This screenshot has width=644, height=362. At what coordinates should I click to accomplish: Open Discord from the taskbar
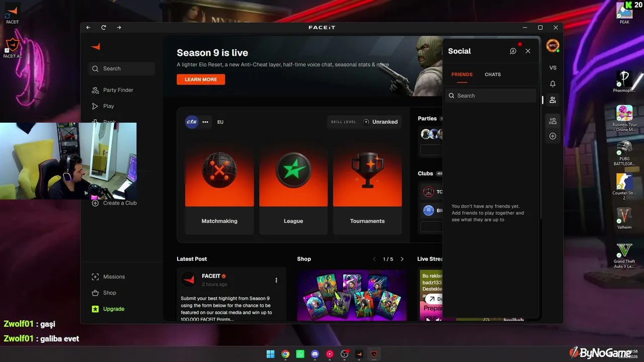click(x=315, y=354)
